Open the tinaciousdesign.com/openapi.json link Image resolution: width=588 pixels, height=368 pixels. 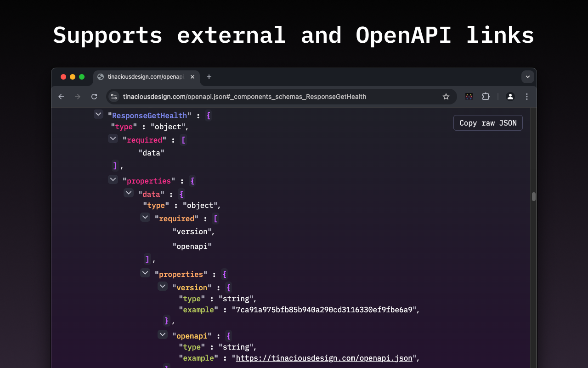point(324,358)
